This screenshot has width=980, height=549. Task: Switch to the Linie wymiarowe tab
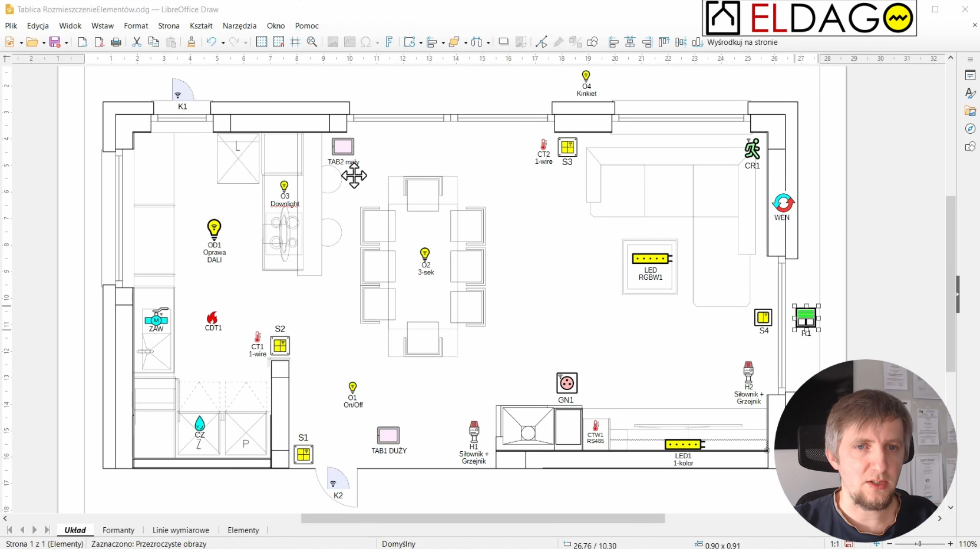(x=180, y=530)
